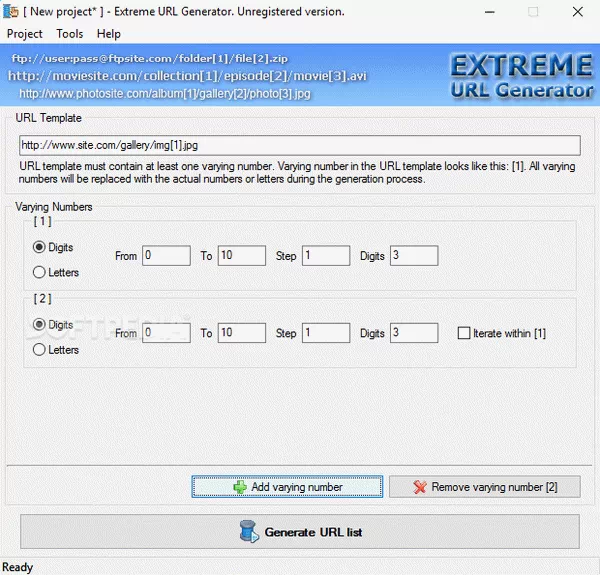Click the Generate URL list button
The width and height of the screenshot is (600, 575).
pyautogui.click(x=300, y=532)
